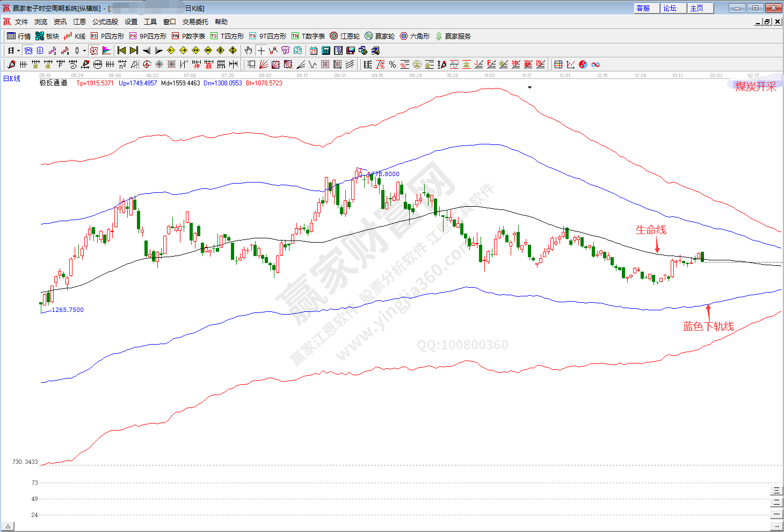
Task: Click the 论坛 forum link
Action: 670,8
